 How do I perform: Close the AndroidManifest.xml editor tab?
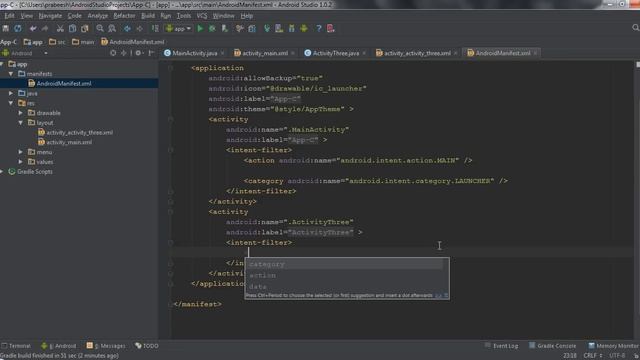(x=535, y=53)
